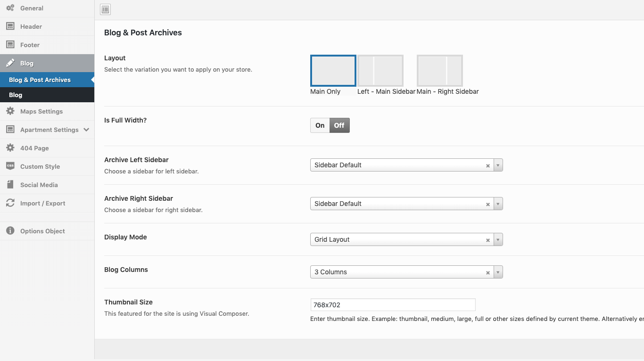Clear the Archive Right Sidebar selection

(x=488, y=205)
